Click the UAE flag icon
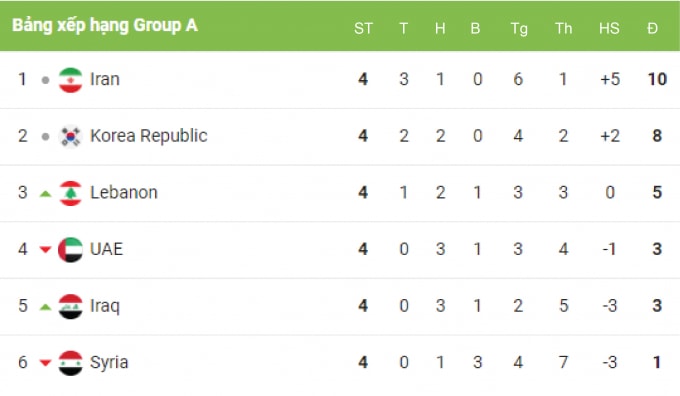The height and width of the screenshot is (396, 680). (70, 250)
